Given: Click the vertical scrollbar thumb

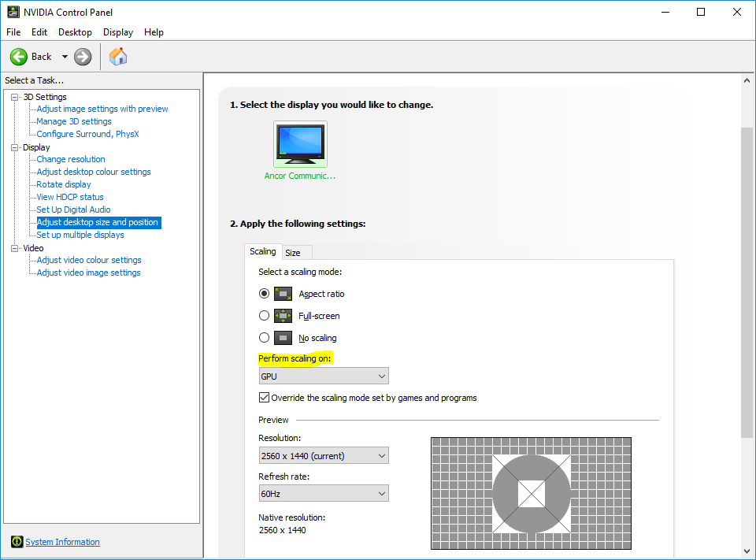Looking at the screenshot, I should pyautogui.click(x=747, y=283).
